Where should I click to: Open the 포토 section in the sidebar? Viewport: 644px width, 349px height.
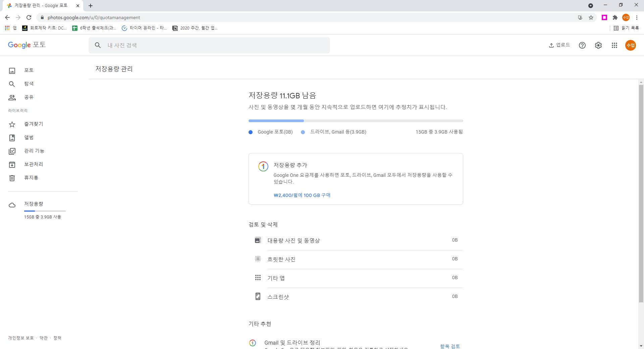click(29, 70)
